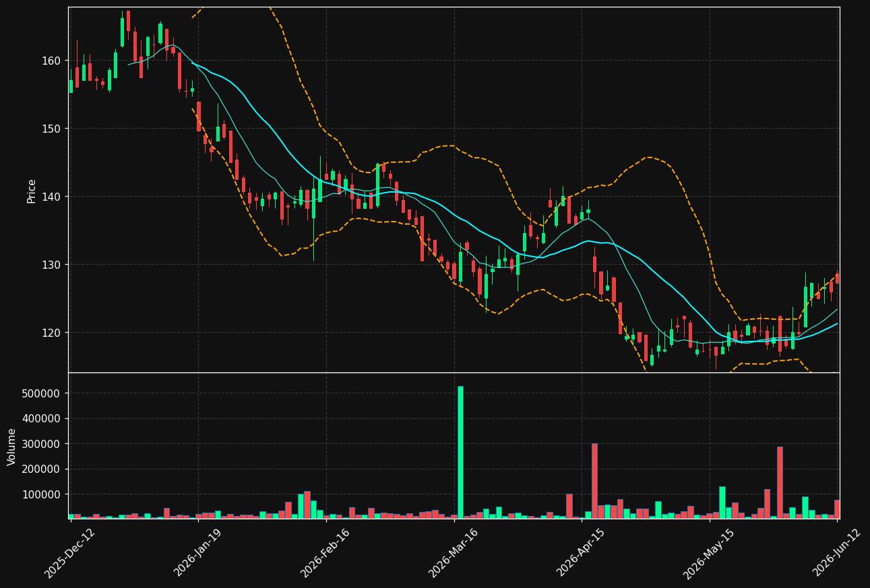Click the 2026-Feb-16 date label
The width and height of the screenshot is (870, 588).
coord(325,553)
